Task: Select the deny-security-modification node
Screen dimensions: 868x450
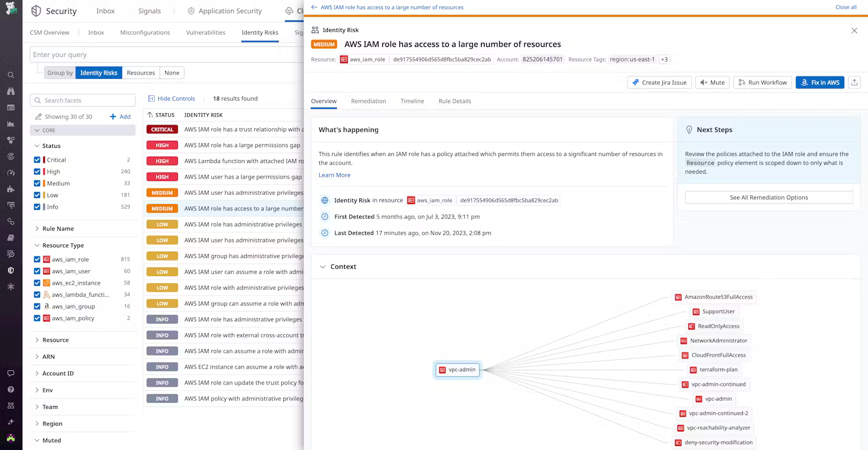Action: pyautogui.click(x=714, y=442)
